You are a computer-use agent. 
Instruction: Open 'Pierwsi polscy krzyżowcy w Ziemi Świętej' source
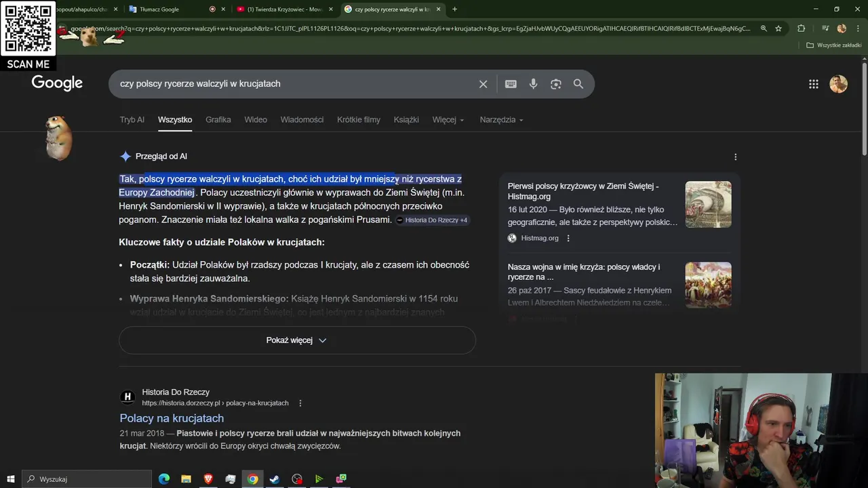point(583,191)
